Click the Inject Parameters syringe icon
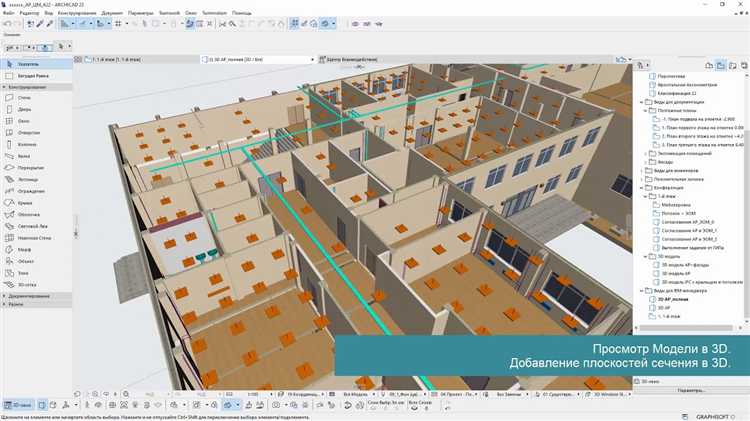Image resolution: width=750 pixels, height=421 pixels. 49,23
